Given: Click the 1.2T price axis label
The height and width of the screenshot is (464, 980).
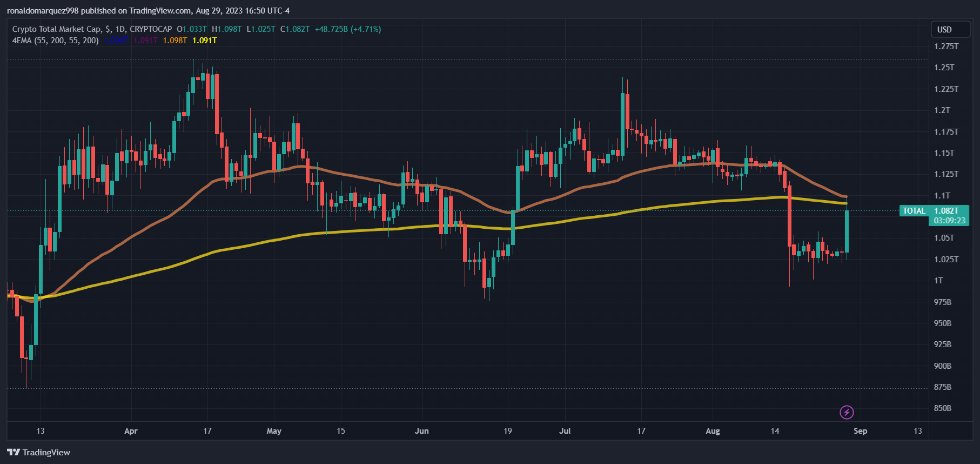Looking at the screenshot, I should click(x=942, y=110).
